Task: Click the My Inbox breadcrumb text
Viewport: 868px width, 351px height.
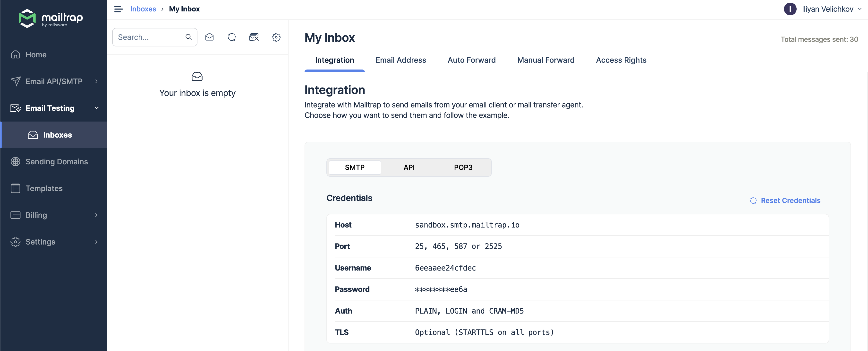Action: pyautogui.click(x=184, y=9)
